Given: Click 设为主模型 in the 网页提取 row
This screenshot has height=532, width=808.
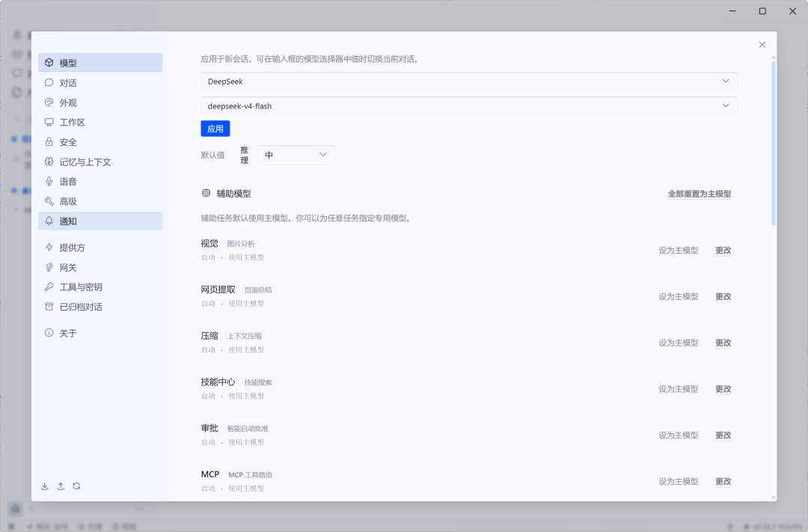Looking at the screenshot, I should tap(678, 296).
